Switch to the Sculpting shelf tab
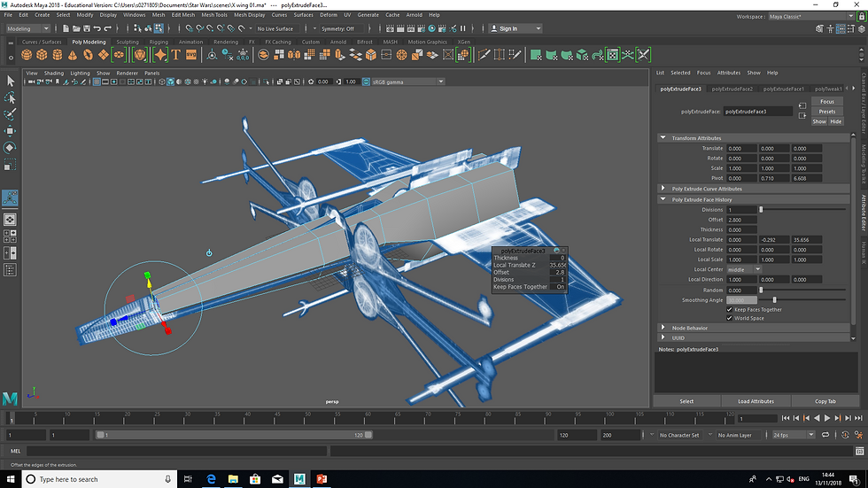 click(128, 42)
